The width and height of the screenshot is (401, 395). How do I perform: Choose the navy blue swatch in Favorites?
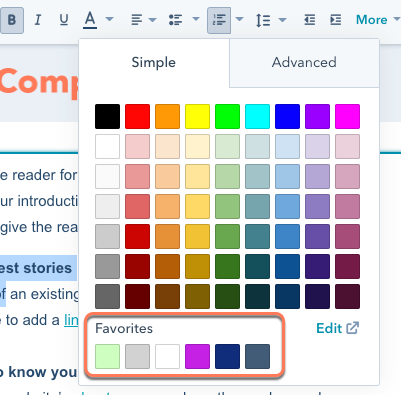click(x=227, y=357)
